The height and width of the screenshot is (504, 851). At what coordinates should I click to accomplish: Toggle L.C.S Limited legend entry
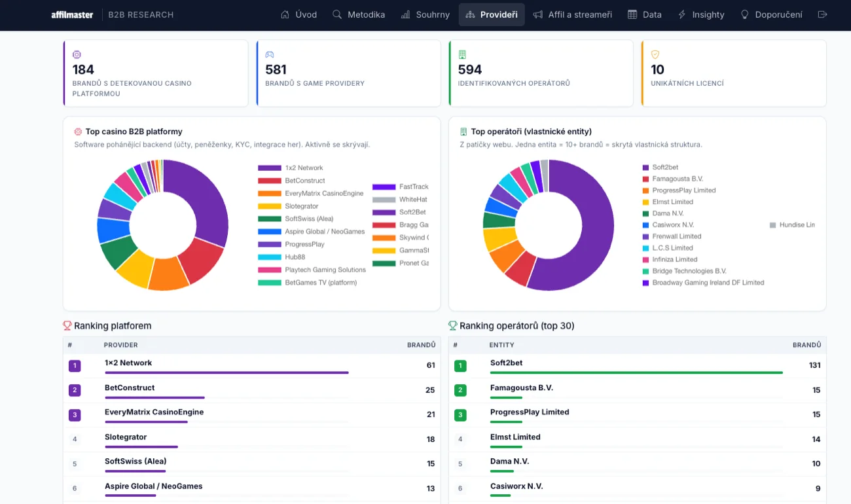[668, 248]
